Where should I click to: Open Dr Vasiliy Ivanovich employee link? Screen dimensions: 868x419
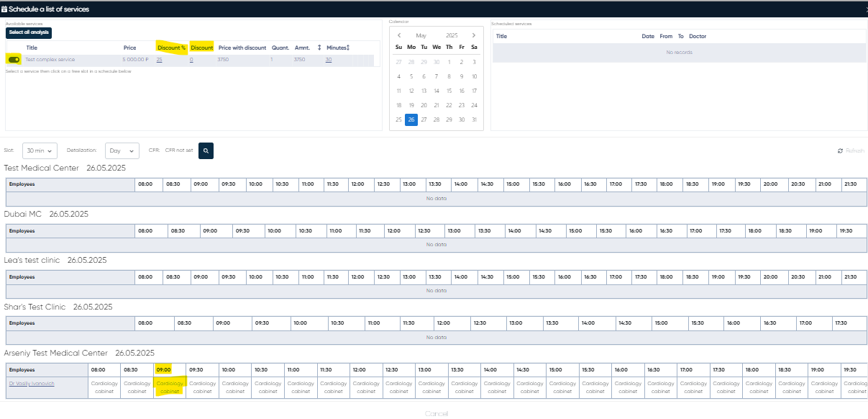32,384
